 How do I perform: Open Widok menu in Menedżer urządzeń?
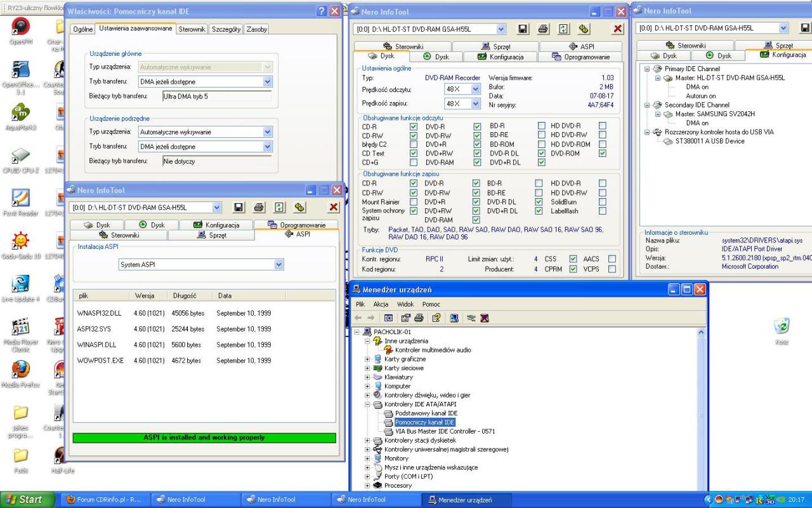pos(405,304)
